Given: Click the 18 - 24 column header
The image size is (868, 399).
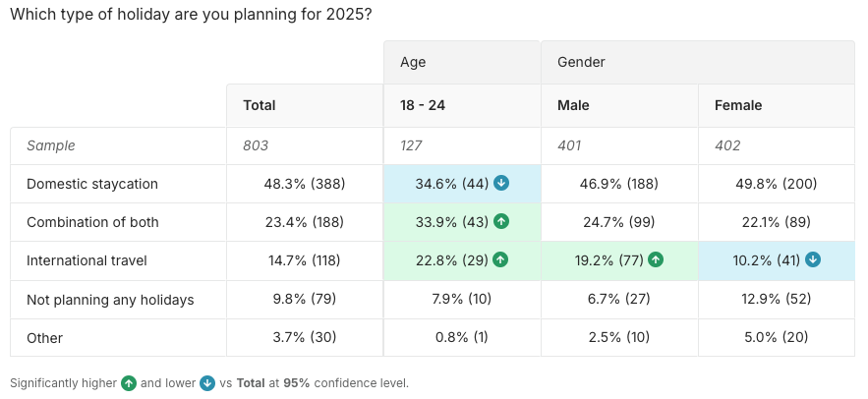Looking at the screenshot, I should (423, 105).
